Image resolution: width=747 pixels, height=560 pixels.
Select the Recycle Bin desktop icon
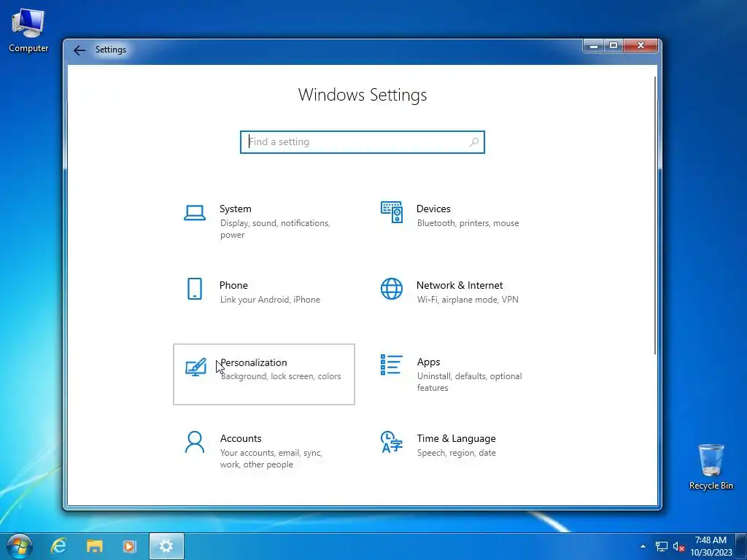711,467
